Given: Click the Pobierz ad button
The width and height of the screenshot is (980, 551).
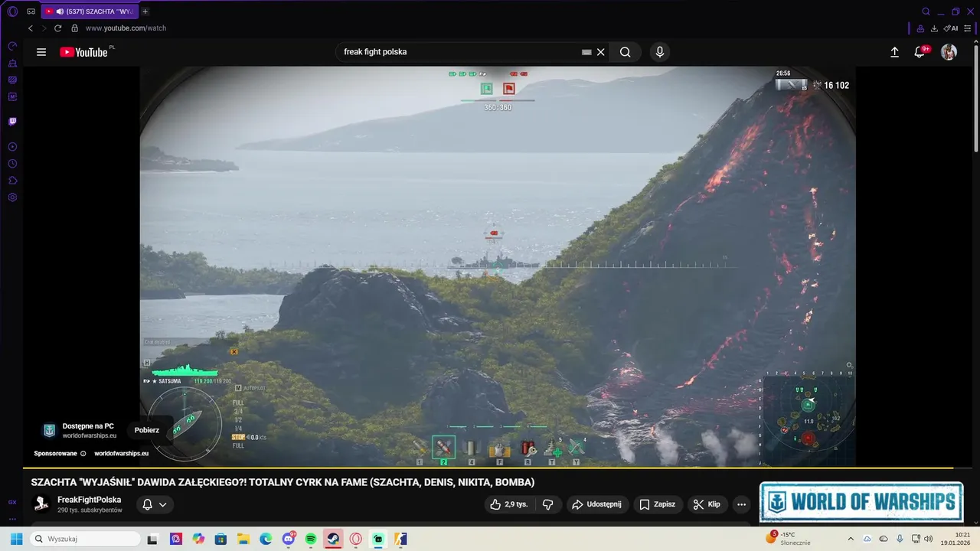Looking at the screenshot, I should click(x=147, y=430).
